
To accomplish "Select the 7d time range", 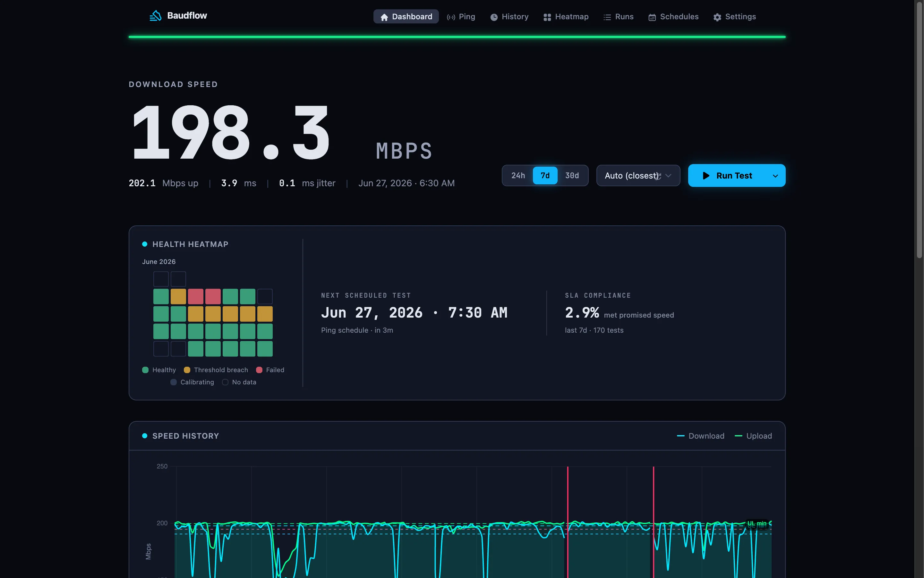I will pos(545,175).
